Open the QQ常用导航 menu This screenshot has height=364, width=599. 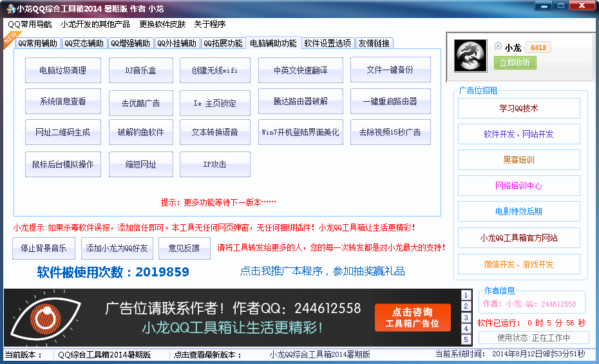30,24
